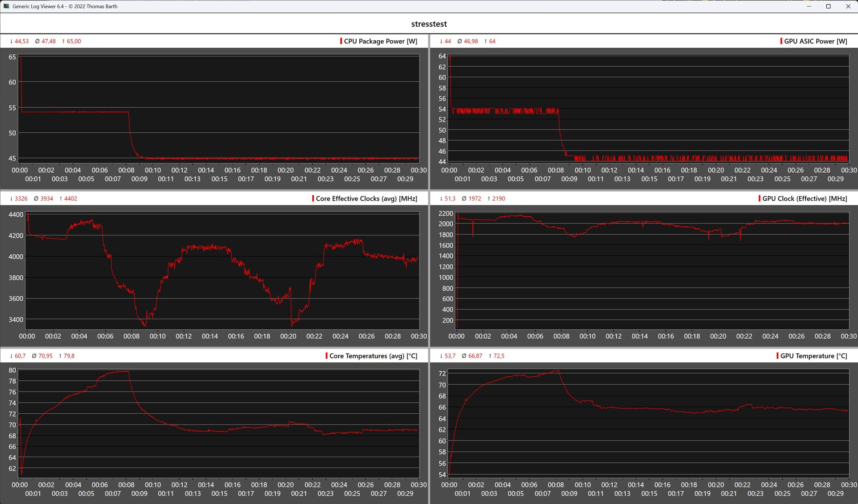Click red marker beside CPU Package Power
The image size is (858, 504).
tap(341, 41)
